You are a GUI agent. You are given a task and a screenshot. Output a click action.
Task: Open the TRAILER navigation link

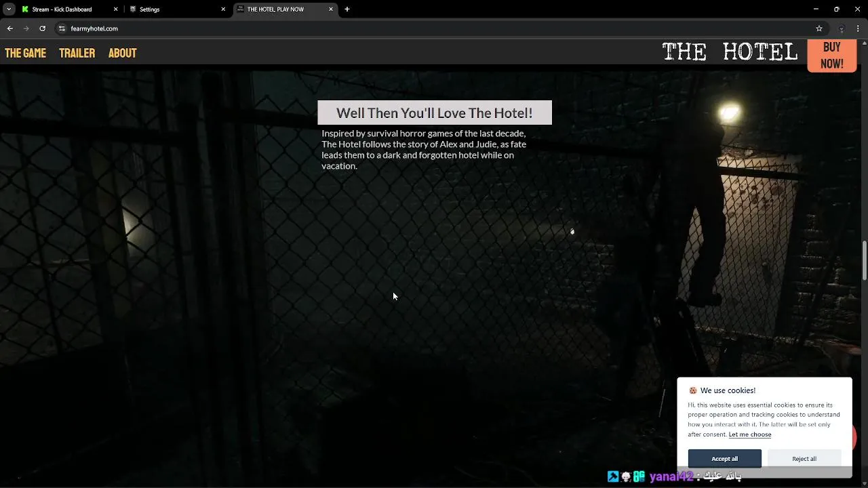pos(77,53)
